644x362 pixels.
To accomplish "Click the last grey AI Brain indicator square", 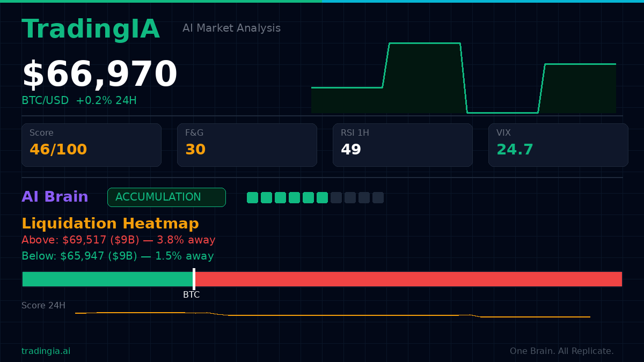I will (378, 197).
